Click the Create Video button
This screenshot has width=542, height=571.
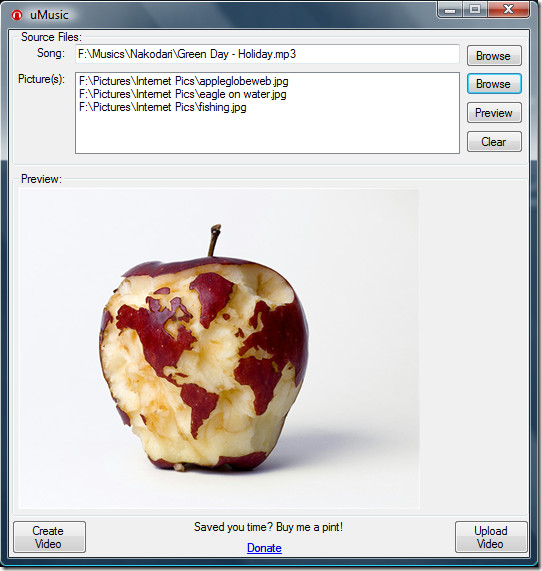pos(50,537)
